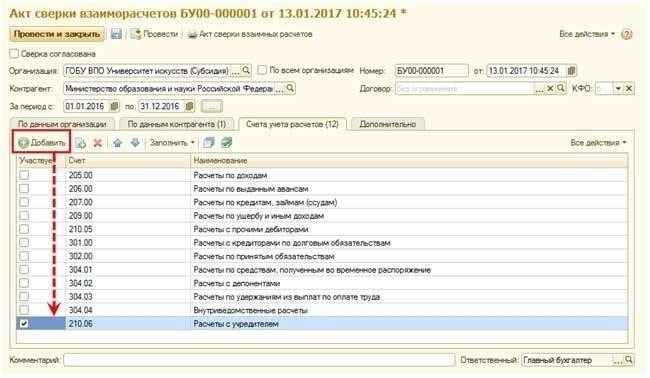Open the КФО dropdown arrow
This screenshot has height=378, width=650.
click(x=618, y=88)
